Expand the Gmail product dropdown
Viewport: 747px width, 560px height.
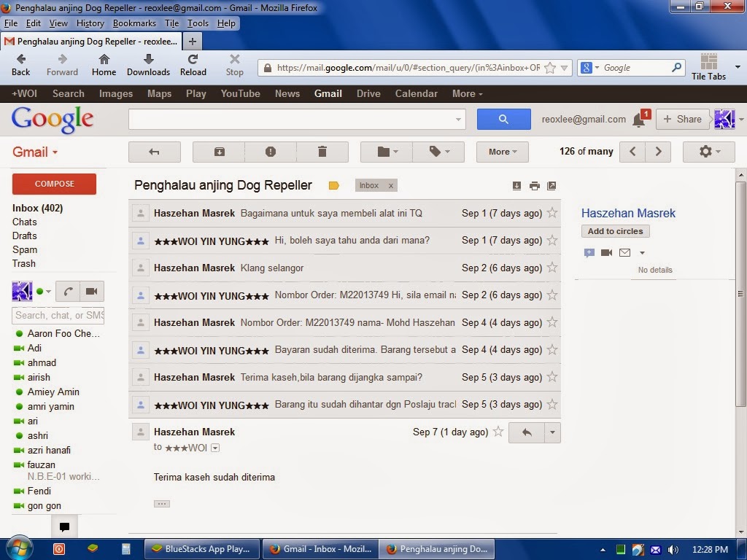pos(35,152)
